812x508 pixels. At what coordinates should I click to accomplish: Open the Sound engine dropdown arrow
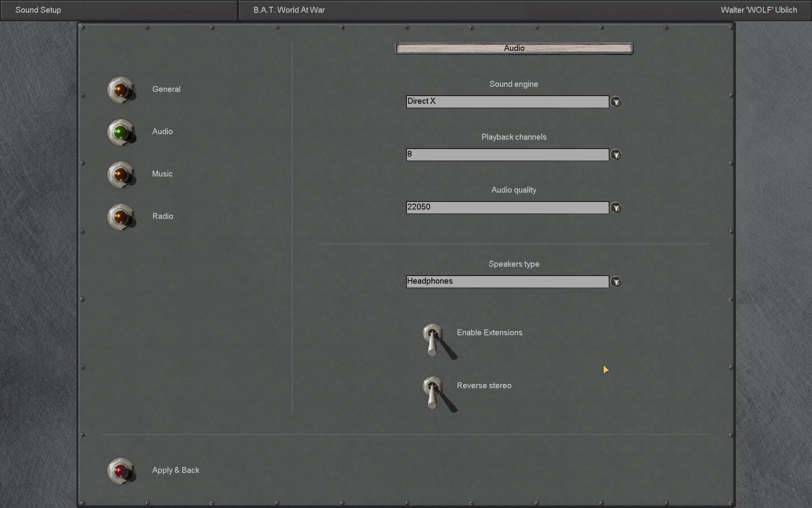pos(616,102)
